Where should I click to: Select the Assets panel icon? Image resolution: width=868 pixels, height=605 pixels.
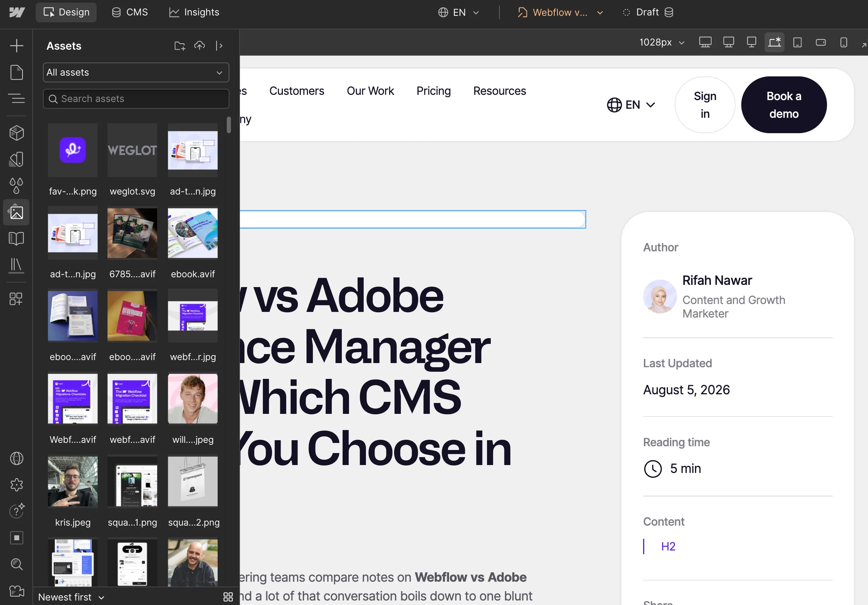click(x=17, y=213)
